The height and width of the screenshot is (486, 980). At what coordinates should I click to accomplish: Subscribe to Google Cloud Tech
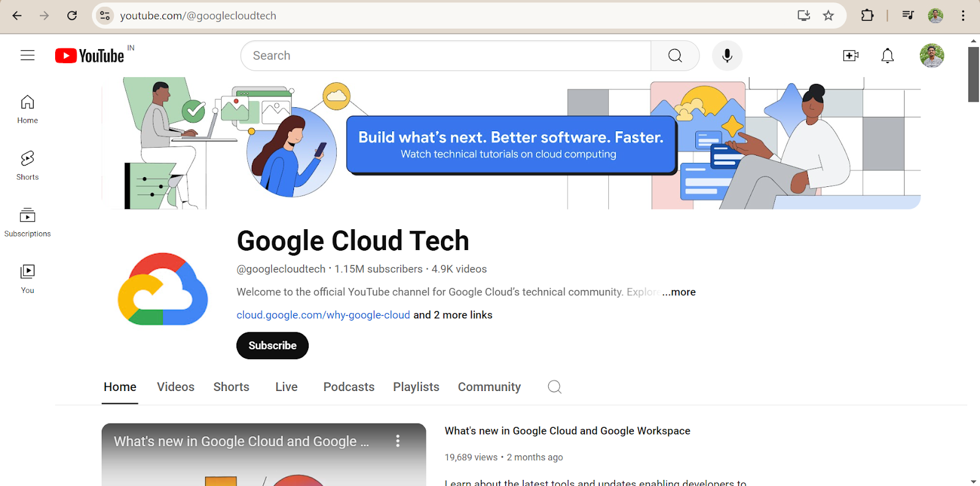273,346
